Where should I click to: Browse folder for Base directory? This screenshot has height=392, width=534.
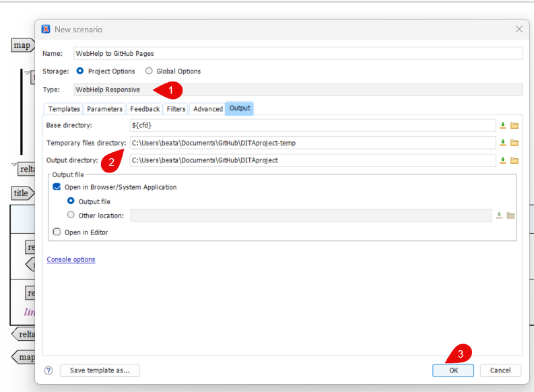[514, 126]
